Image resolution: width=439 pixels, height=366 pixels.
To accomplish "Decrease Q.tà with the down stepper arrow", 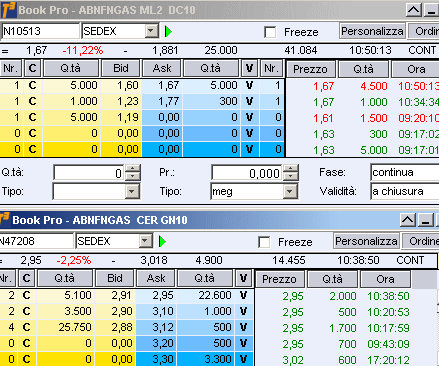I will (133, 177).
